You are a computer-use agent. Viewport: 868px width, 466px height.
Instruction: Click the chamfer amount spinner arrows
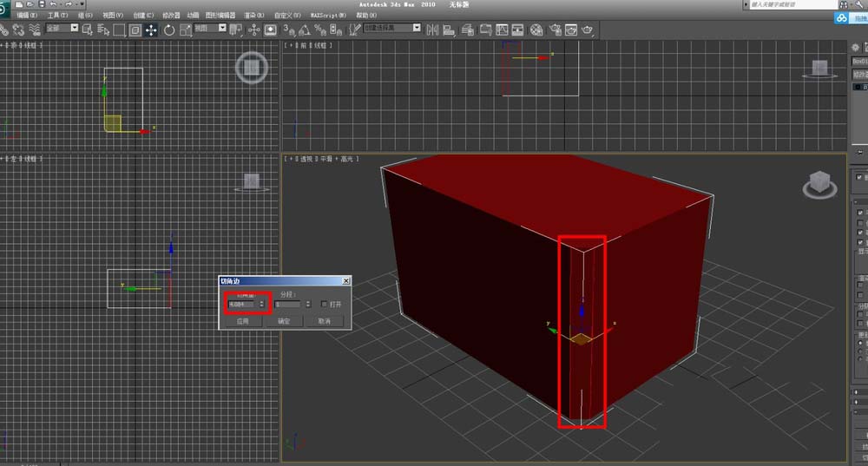[262, 305]
